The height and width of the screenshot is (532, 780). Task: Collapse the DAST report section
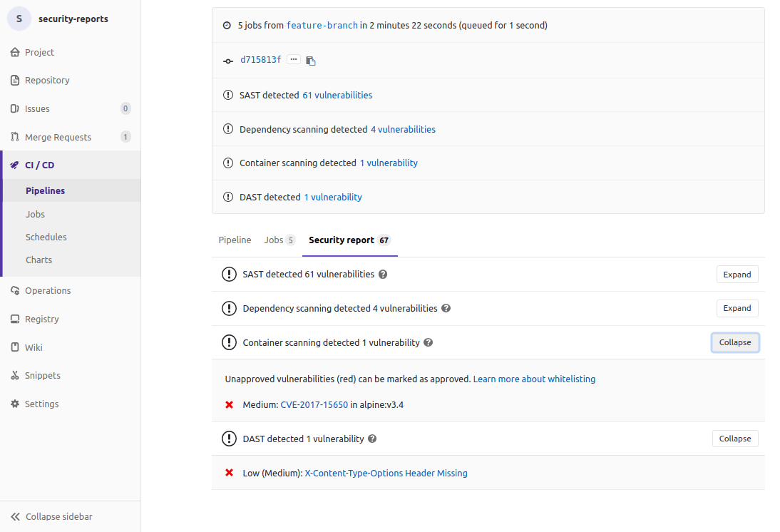point(735,438)
